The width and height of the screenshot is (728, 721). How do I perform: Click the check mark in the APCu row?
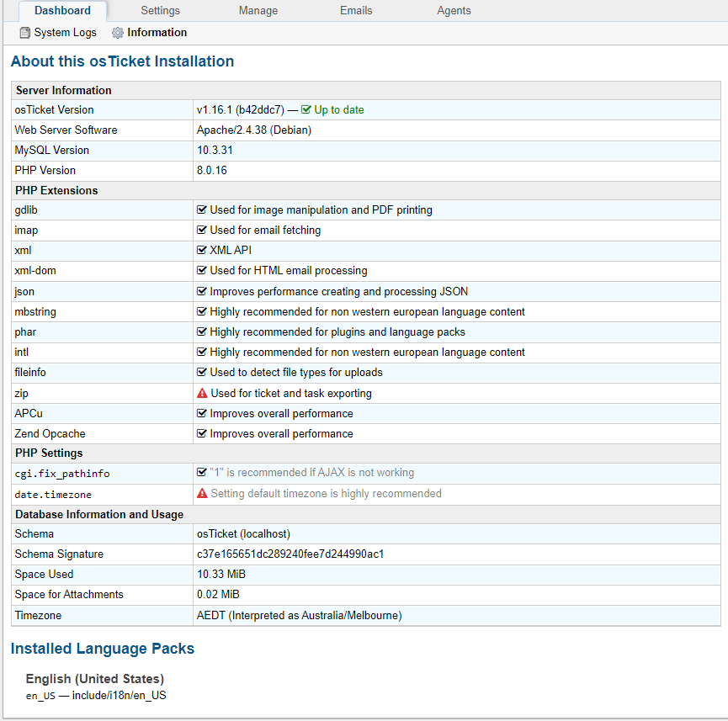[202, 413]
